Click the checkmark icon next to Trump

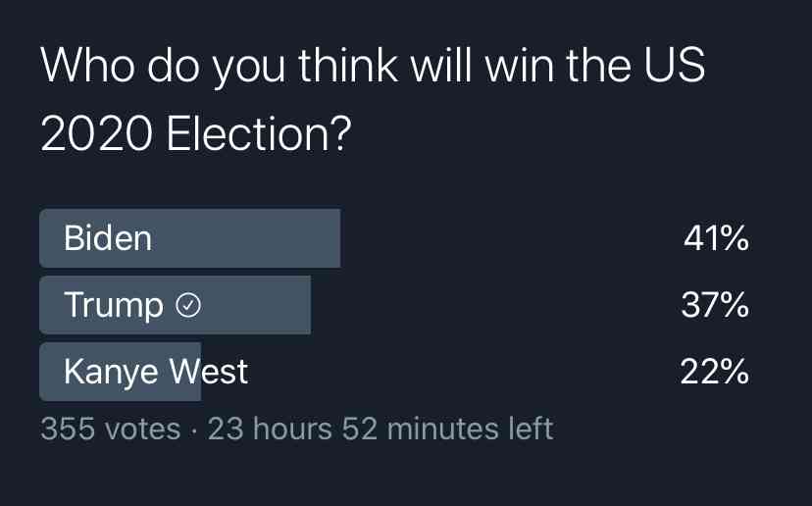188,305
